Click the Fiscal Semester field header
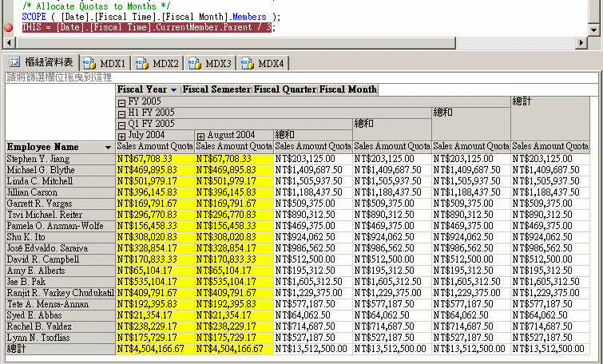 click(x=216, y=90)
